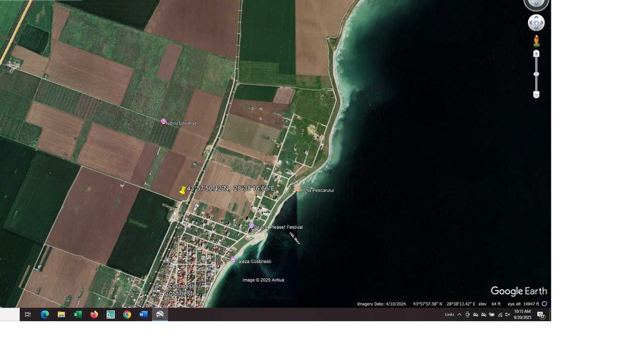644x363 pixels.
Task: Click the Links toolbar in taskbar
Action: tap(450, 315)
